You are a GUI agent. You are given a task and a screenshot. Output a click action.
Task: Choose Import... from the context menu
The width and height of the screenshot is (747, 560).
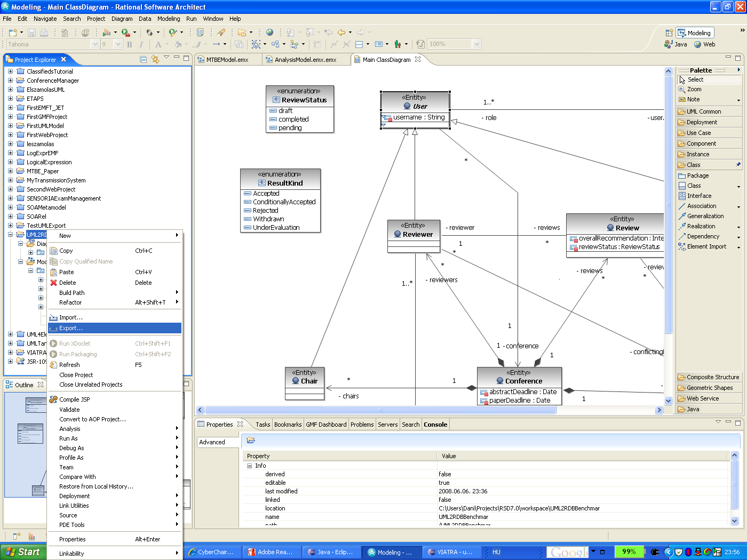point(115,317)
